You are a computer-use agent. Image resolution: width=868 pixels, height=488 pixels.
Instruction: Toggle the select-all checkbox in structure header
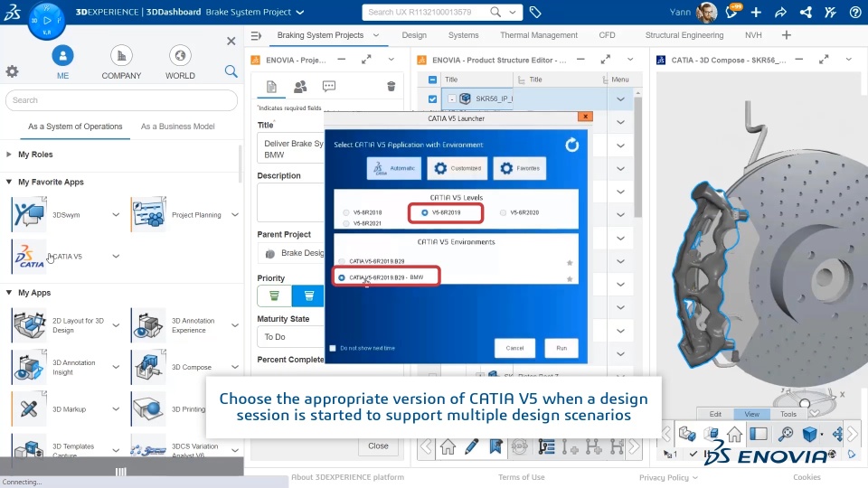point(432,80)
